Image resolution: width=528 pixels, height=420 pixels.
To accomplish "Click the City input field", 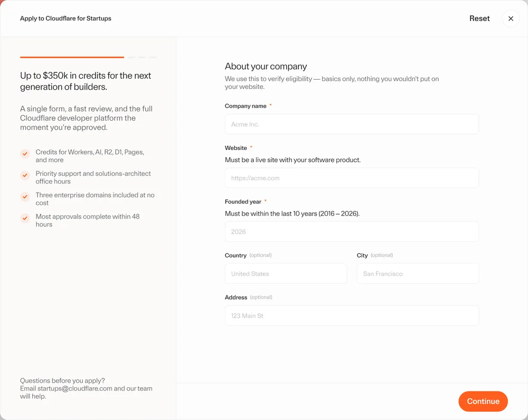I will pos(418,274).
